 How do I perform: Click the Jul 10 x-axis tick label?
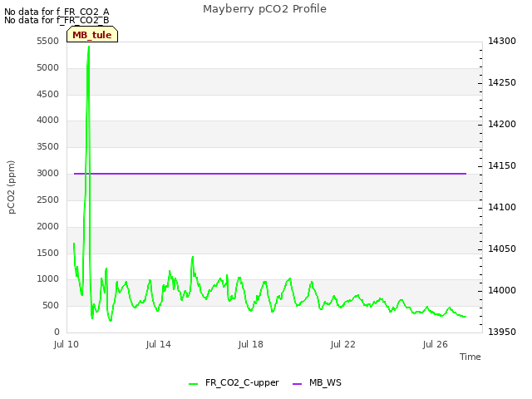(66, 344)
